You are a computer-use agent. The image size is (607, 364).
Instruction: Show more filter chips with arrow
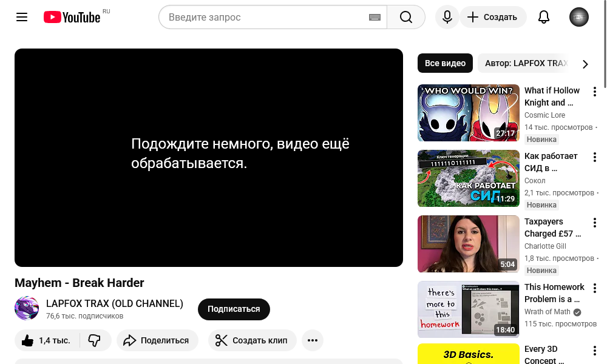click(x=585, y=64)
